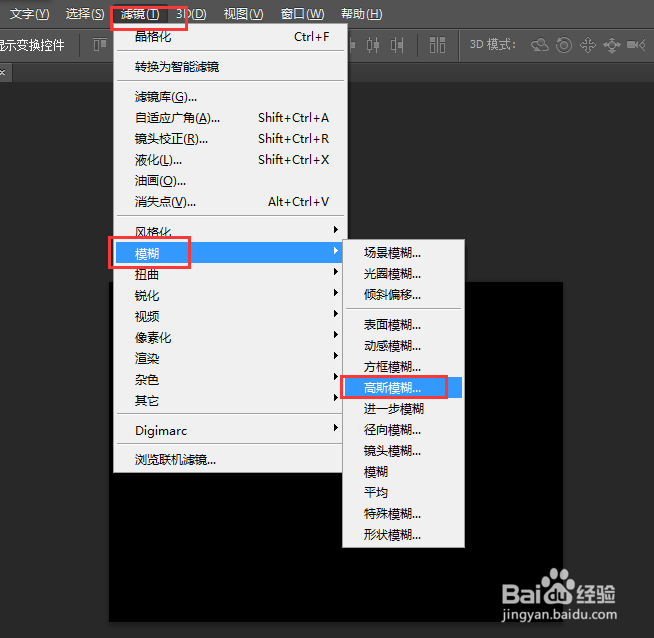Expand the 锐化 submenu
The height and width of the screenshot is (638, 654).
click(229, 295)
